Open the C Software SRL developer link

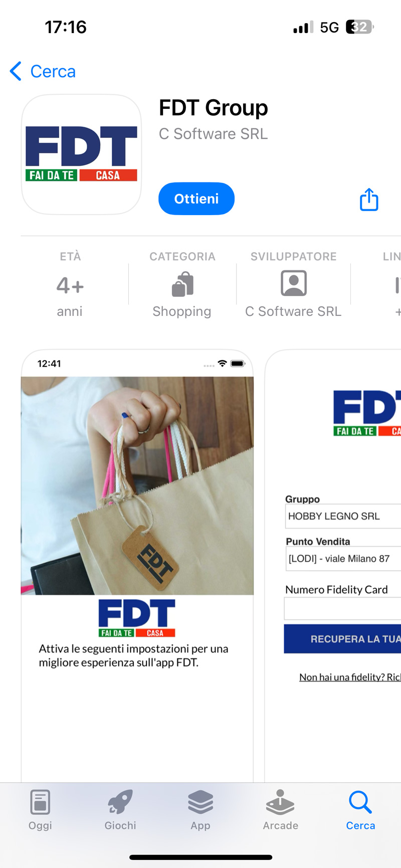coord(214,134)
